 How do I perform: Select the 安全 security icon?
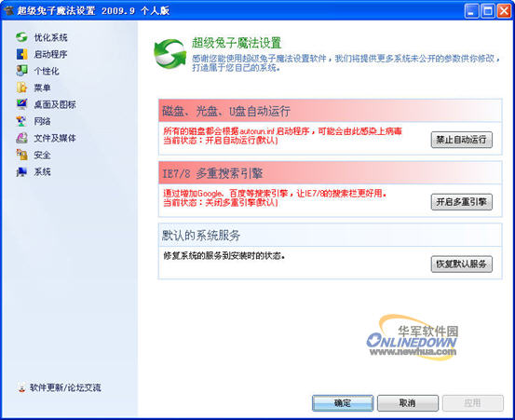click(x=21, y=155)
